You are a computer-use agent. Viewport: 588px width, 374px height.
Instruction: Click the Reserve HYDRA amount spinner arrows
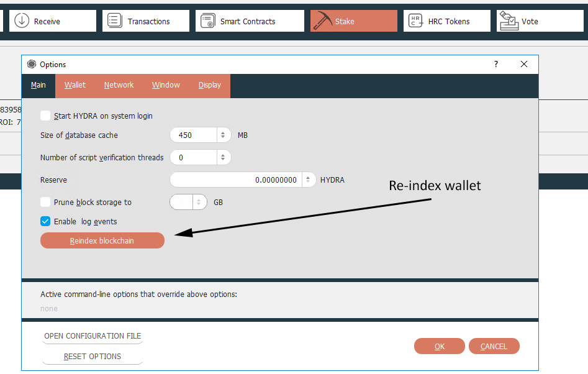(x=309, y=180)
